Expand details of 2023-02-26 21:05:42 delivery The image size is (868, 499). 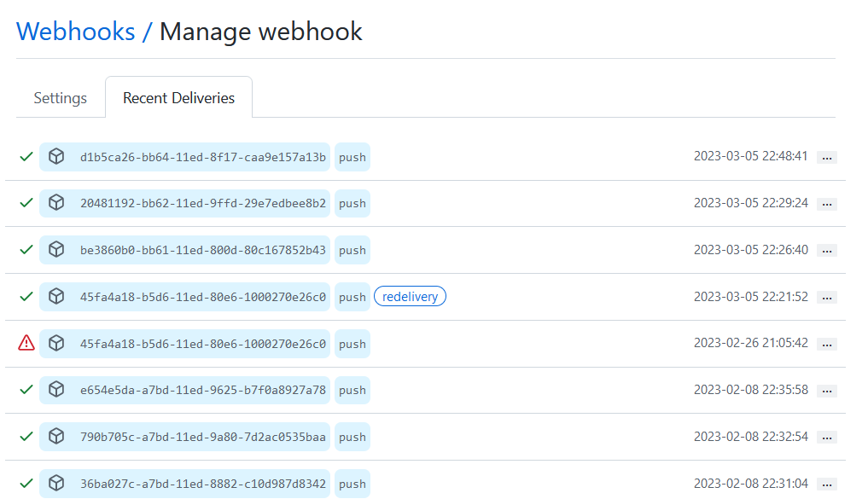[826, 345]
